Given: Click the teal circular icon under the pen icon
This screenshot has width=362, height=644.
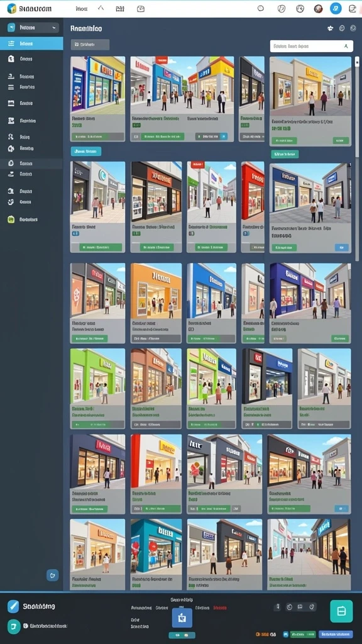Looking at the screenshot, I should point(14,627).
